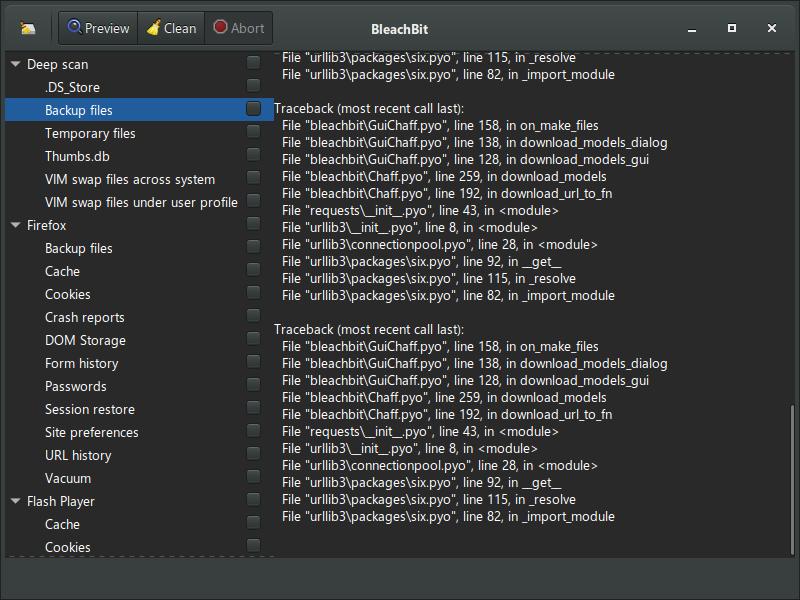The image size is (800, 600).
Task: Collapse the Firefox group
Action: (16, 225)
